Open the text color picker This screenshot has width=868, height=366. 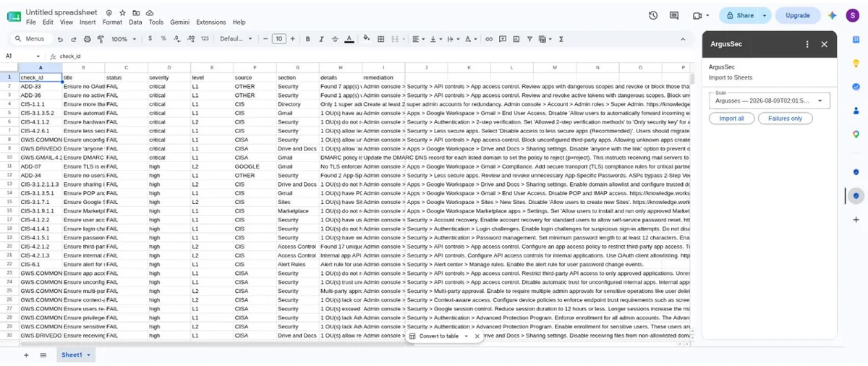coord(349,39)
